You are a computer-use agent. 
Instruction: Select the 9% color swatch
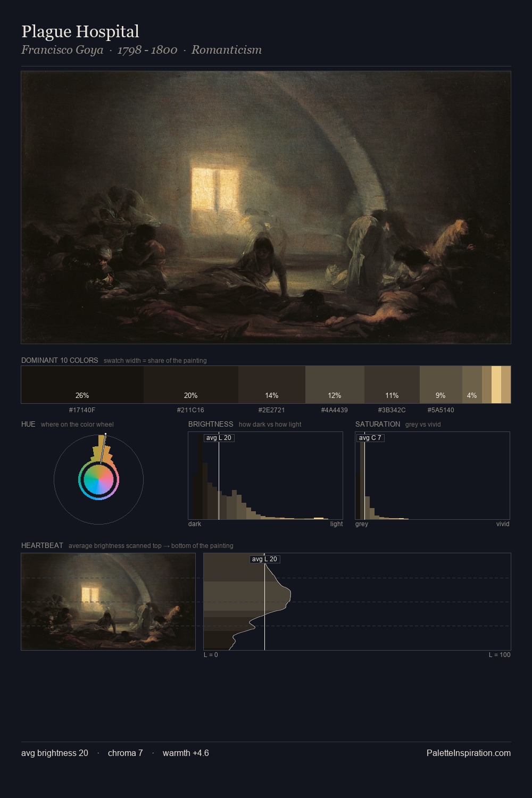pos(441,385)
